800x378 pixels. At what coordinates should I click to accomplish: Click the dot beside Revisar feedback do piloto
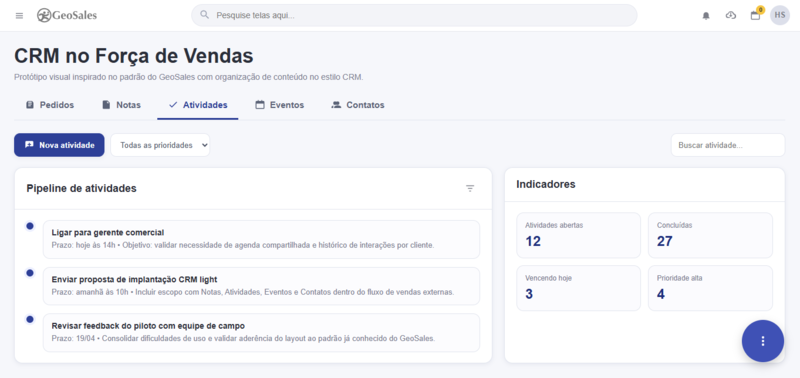pyautogui.click(x=30, y=319)
